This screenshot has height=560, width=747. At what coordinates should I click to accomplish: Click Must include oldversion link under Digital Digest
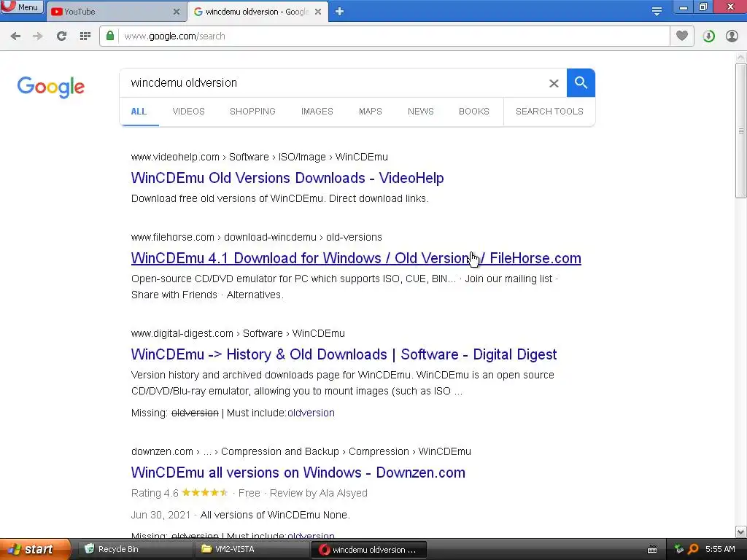coord(311,413)
